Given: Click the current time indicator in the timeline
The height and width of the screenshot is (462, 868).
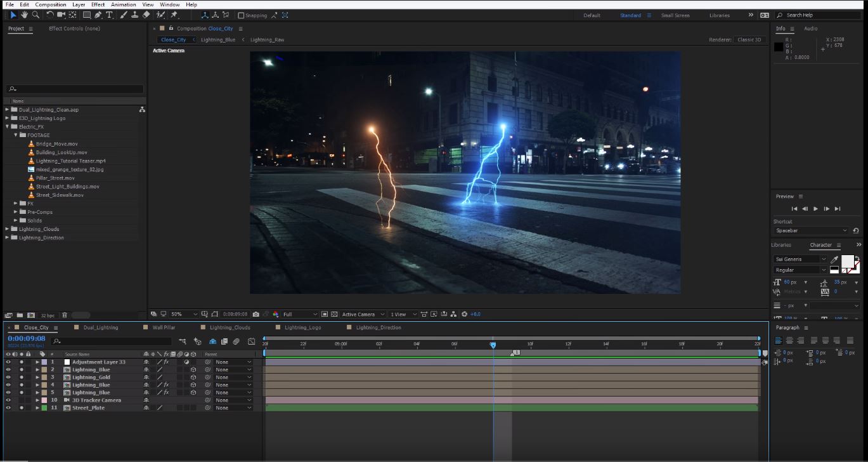Looking at the screenshot, I should 493,345.
